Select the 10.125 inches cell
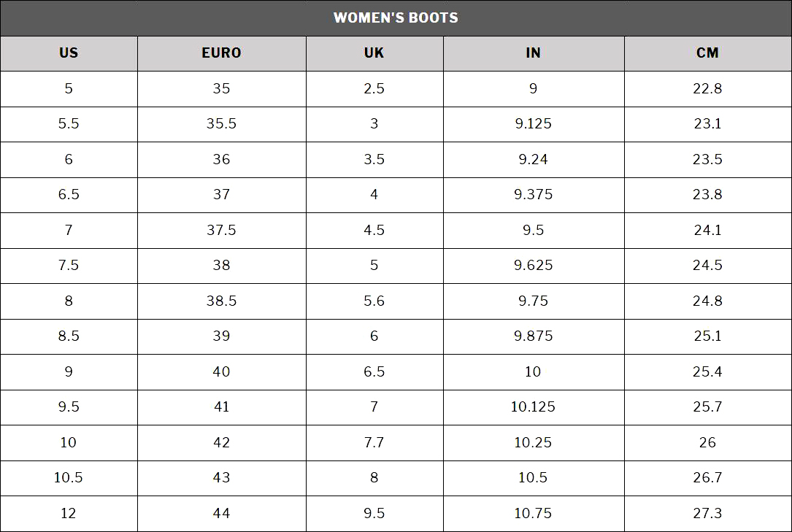 point(534,406)
